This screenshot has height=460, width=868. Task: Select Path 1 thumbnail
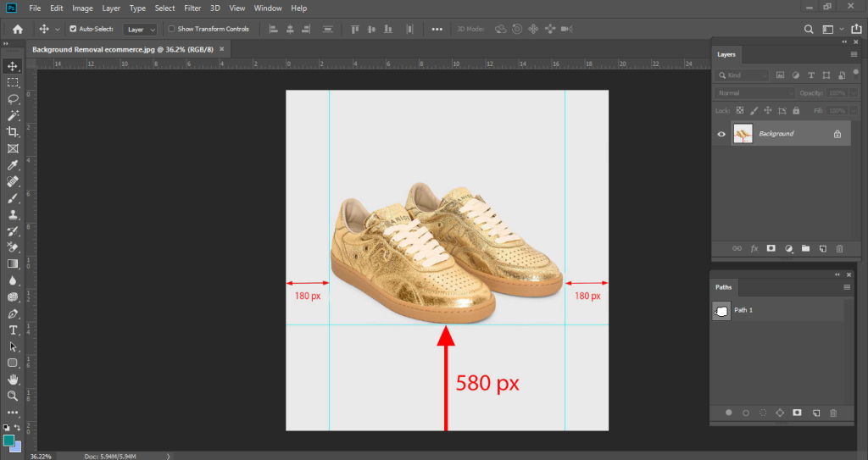point(721,311)
